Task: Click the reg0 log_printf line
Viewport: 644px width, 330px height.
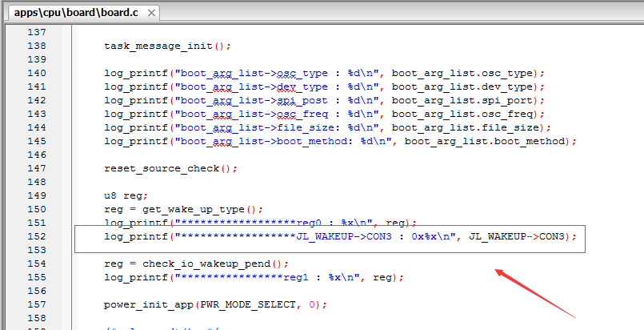Action: (x=260, y=223)
